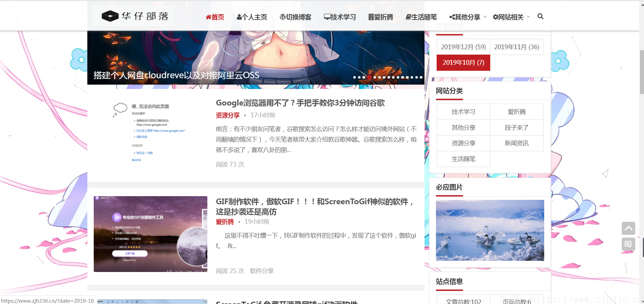Screen dimensions: 644x304
Task: Select 段子来了 category cell
Action: 517,127
